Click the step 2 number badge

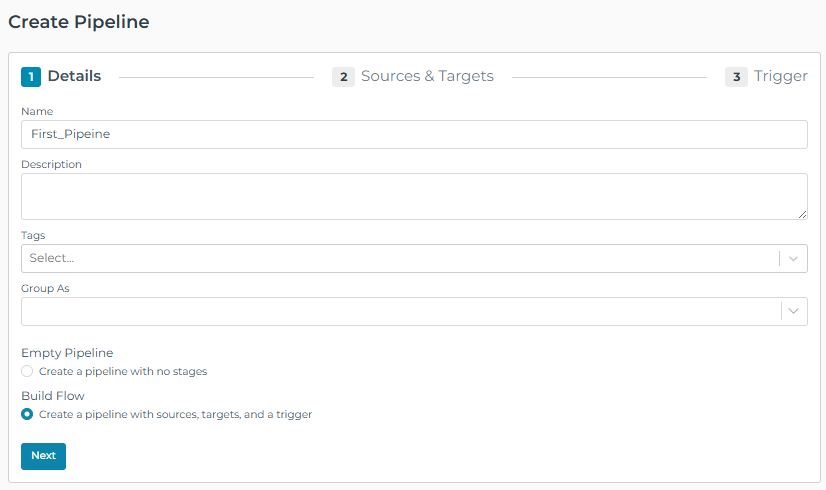tap(343, 77)
